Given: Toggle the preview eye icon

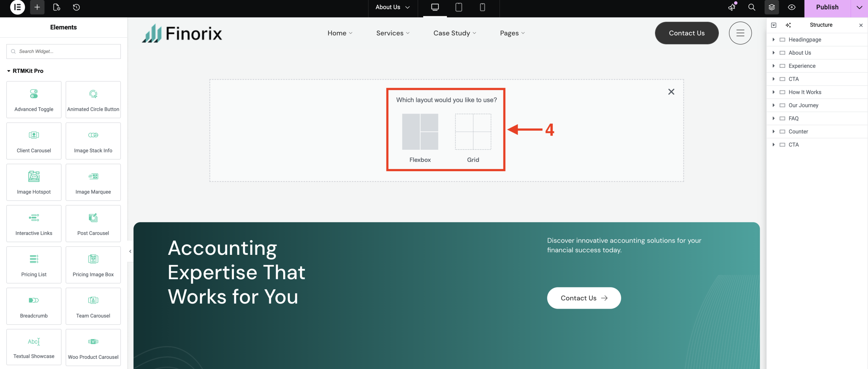Looking at the screenshot, I should (x=792, y=7).
